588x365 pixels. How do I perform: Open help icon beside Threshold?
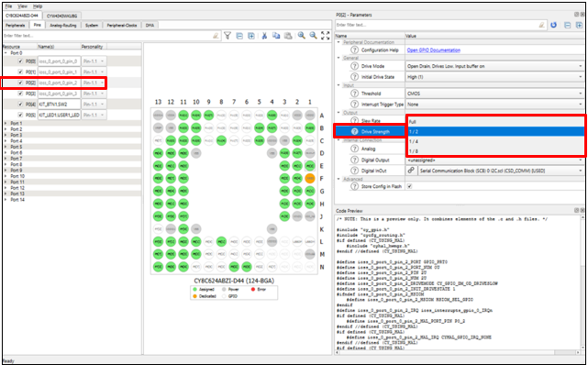(354, 94)
